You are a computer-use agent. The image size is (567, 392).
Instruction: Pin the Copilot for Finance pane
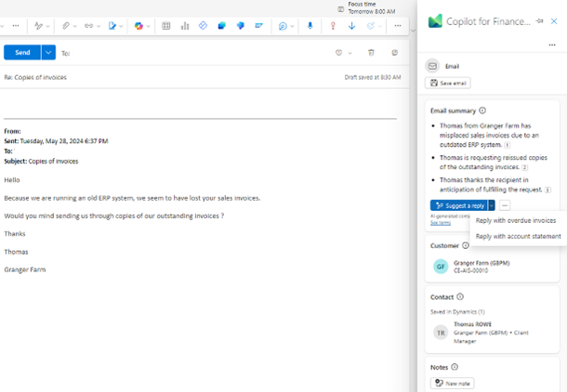coord(539,20)
